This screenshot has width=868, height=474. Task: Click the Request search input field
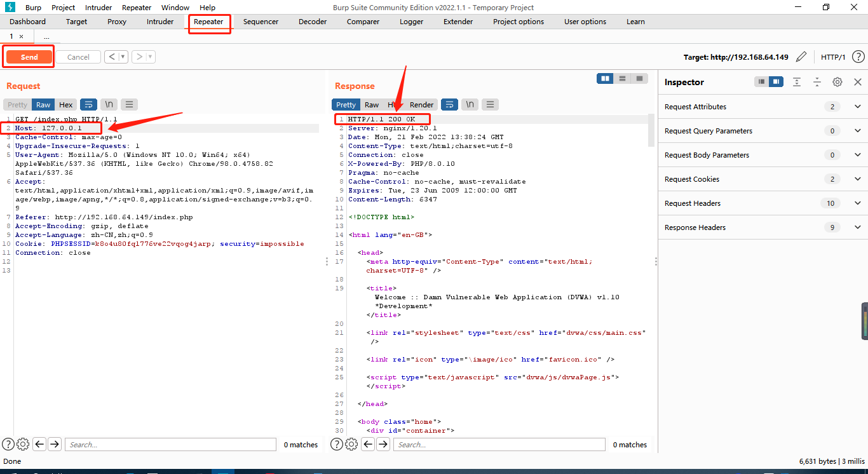coord(170,444)
